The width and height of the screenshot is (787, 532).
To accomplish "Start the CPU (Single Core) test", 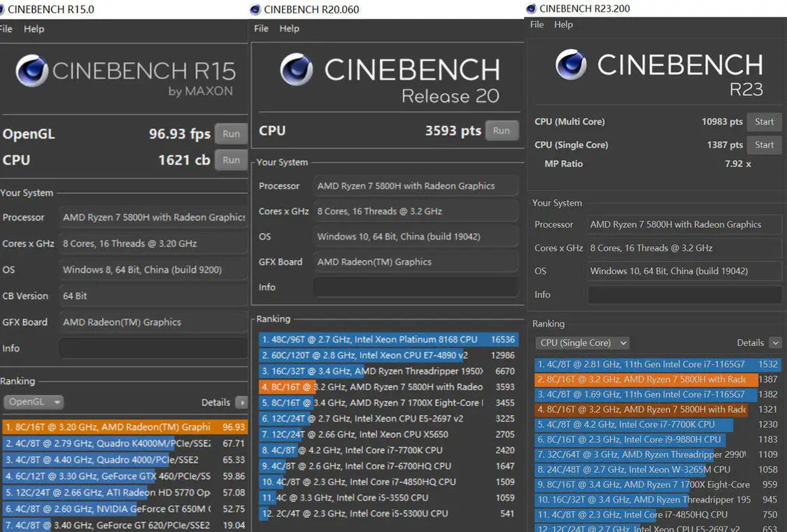I will (x=764, y=145).
